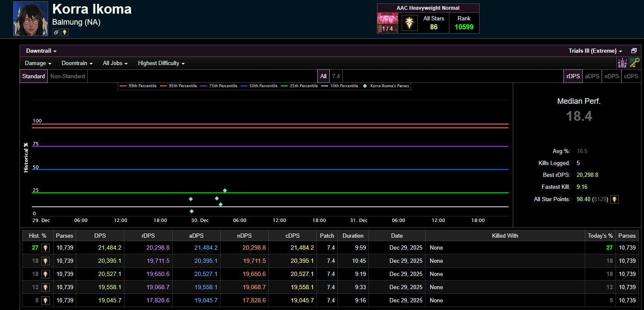This screenshot has height=310, width=644.
Task: Expand the All Jobs dropdown
Action: (115, 63)
